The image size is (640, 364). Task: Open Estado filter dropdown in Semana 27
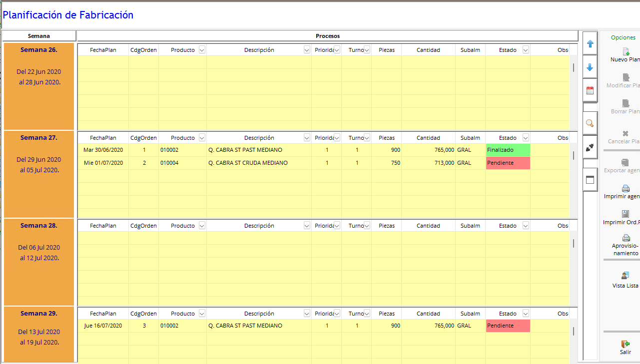(x=526, y=138)
